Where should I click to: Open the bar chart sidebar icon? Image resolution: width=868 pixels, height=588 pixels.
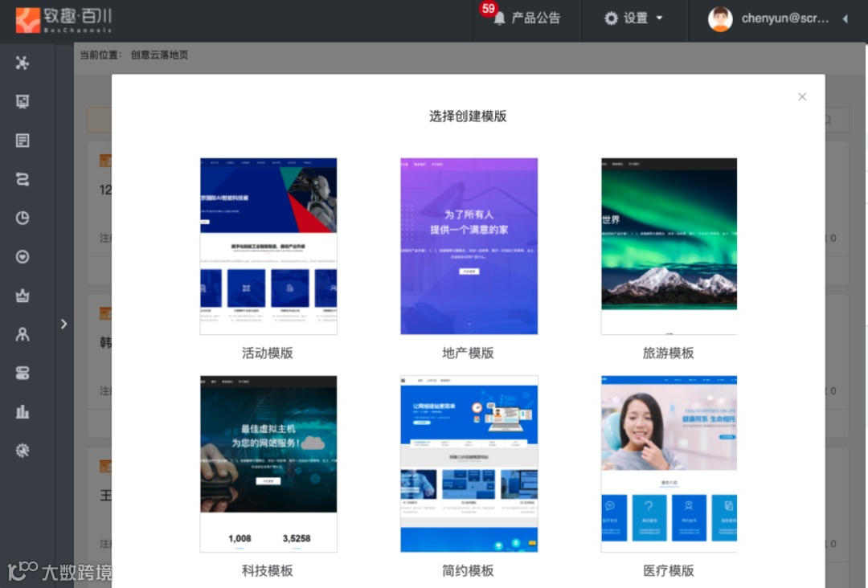[23, 411]
